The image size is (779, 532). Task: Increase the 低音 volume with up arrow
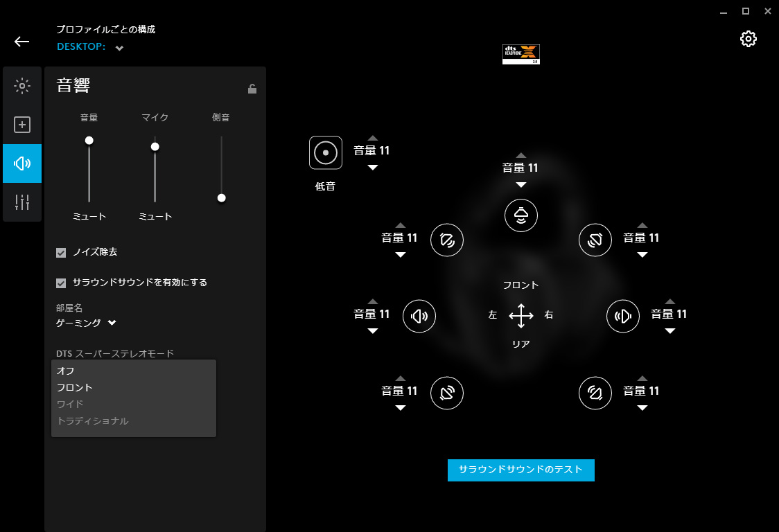pos(373,138)
